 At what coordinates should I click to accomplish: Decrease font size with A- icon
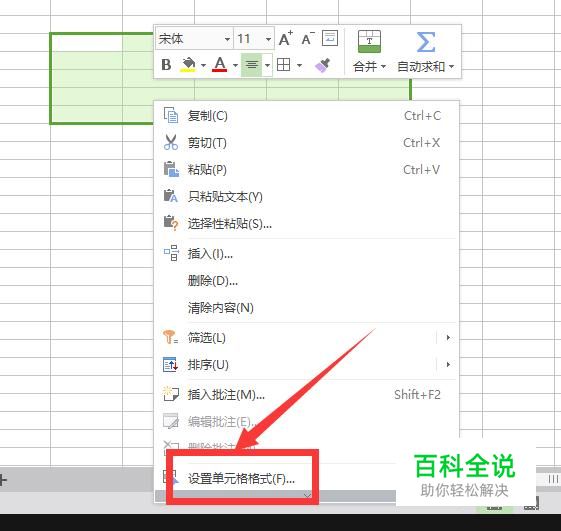[307, 38]
